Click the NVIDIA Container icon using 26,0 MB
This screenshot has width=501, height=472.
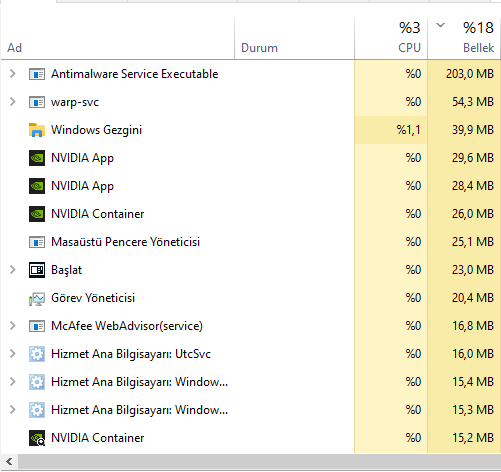point(37,214)
